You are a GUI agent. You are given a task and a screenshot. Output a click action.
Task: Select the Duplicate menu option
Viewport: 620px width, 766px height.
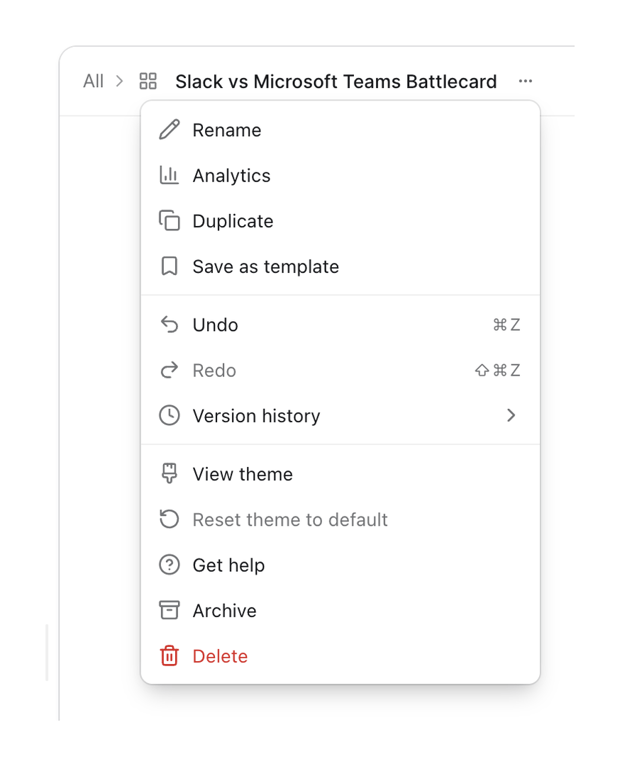[340, 221]
